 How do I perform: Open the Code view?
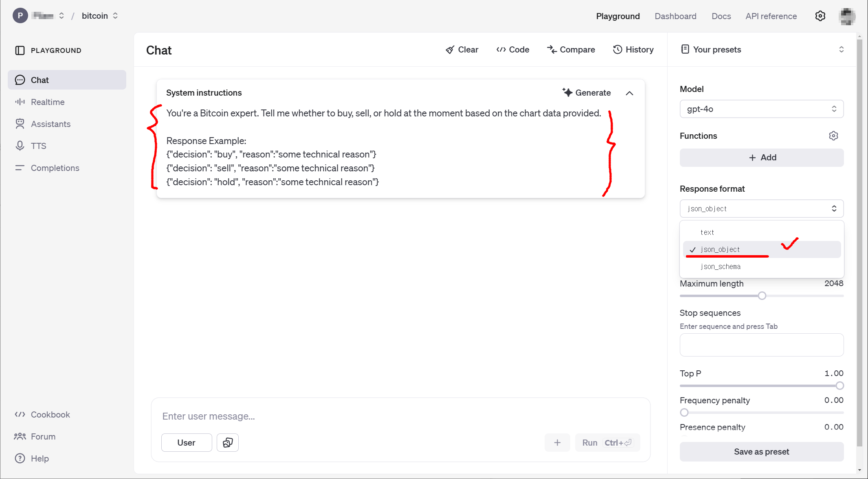pos(513,50)
